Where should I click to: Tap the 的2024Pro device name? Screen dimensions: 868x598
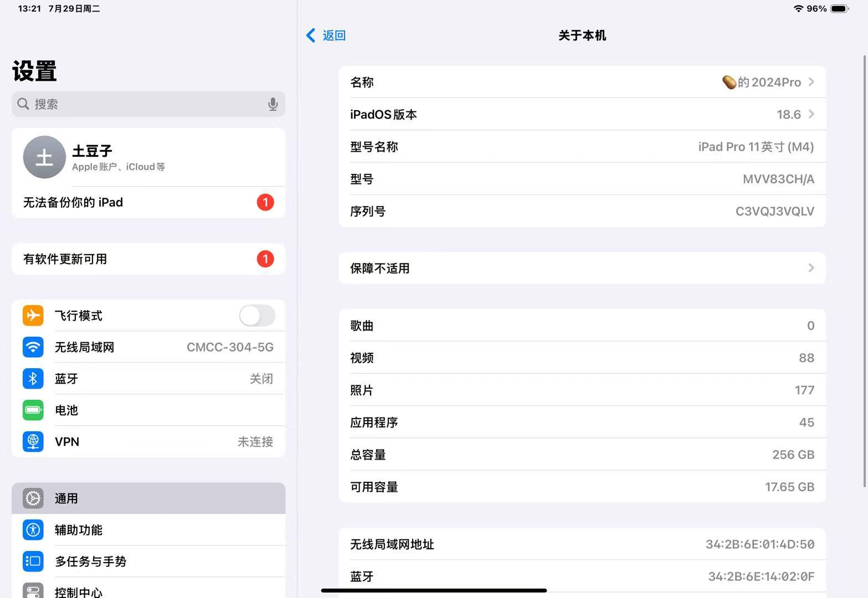coord(769,82)
